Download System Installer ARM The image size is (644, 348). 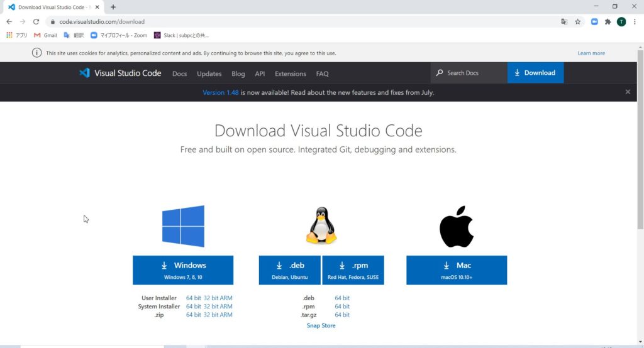pyautogui.click(x=226, y=307)
